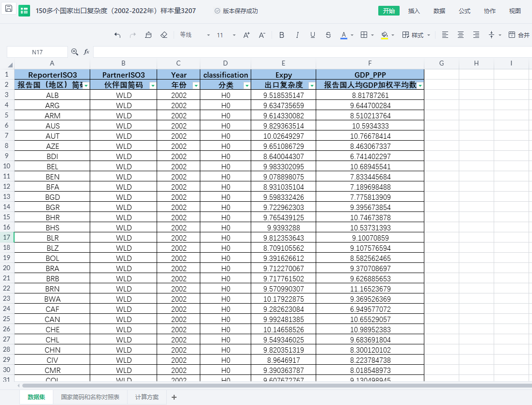Click the clear format eraser icon
The height and width of the screenshot is (405, 532).
point(164,35)
